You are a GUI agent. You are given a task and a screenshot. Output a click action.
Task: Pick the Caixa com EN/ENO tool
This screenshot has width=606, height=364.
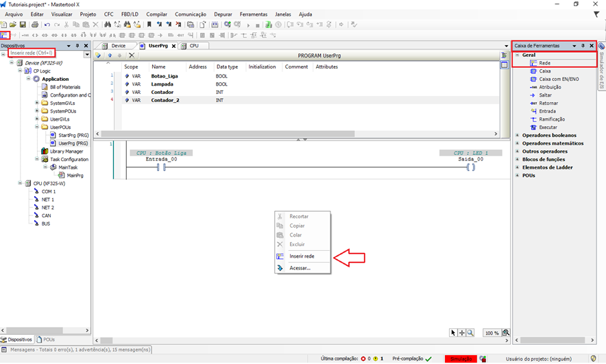pyautogui.click(x=558, y=79)
